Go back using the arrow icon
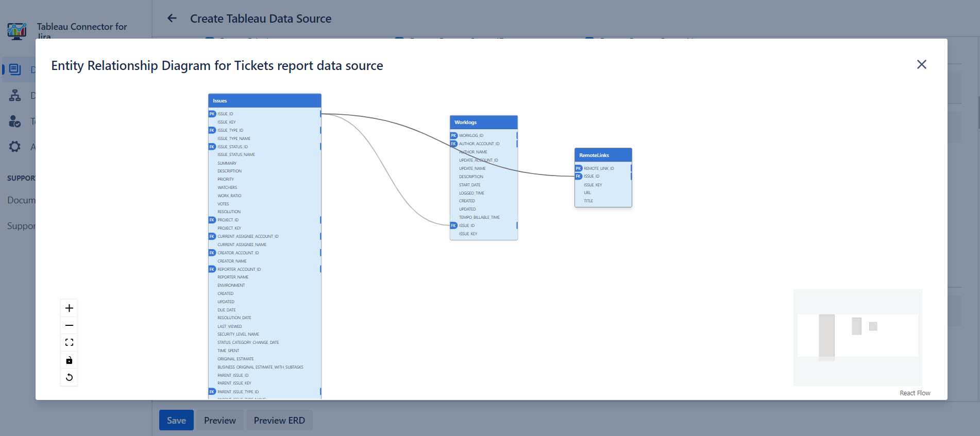980x436 pixels. (172, 19)
